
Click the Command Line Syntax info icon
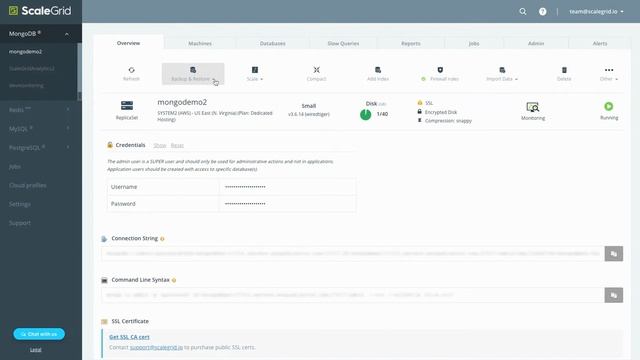click(174, 280)
